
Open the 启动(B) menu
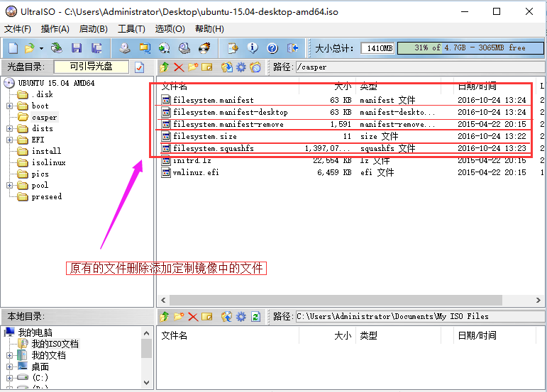tap(93, 29)
